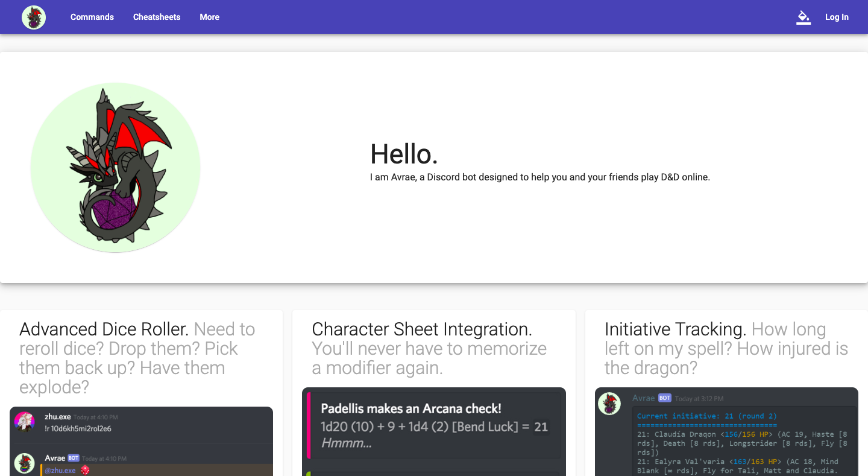Click "Current initiative: 21 (round 2)" text
This screenshot has height=476, width=868.
[707, 416]
